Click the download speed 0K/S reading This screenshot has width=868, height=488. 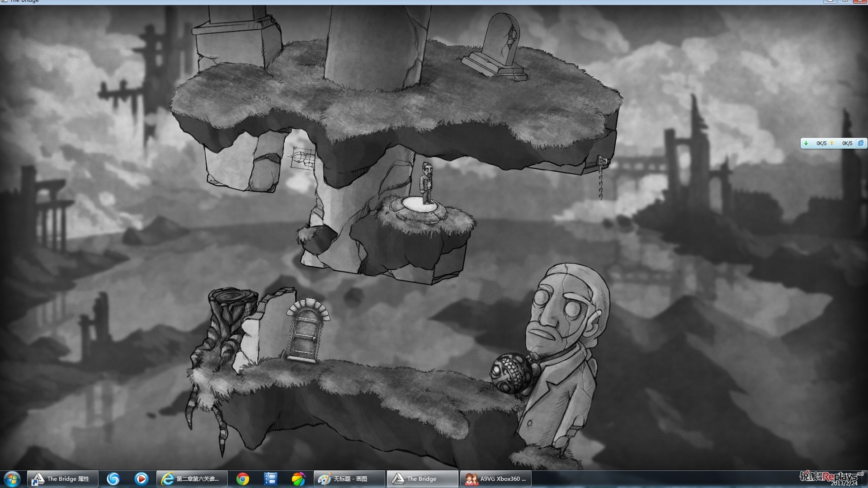821,143
